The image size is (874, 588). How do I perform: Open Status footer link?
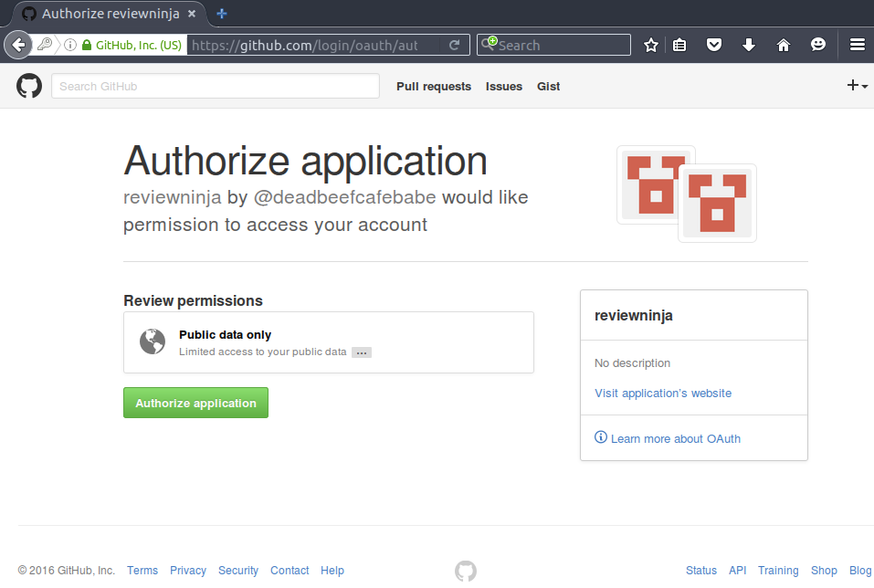(701, 570)
